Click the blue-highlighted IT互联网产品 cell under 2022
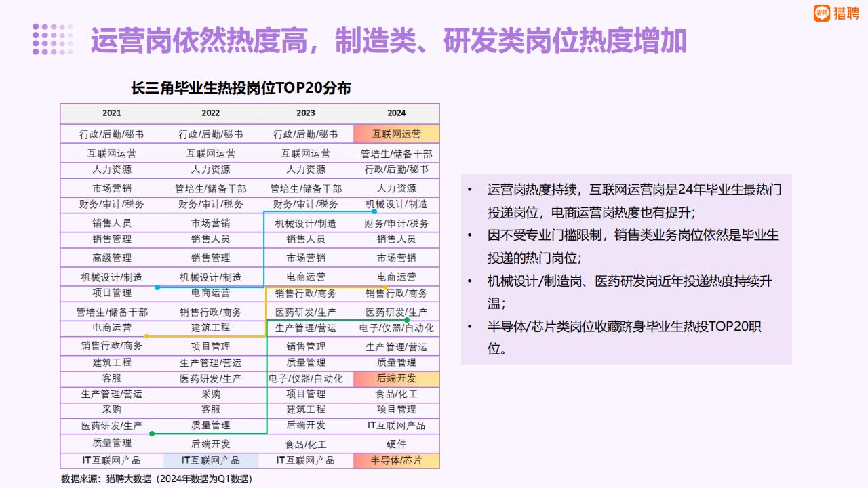This screenshot has width=868, height=488. click(211, 461)
